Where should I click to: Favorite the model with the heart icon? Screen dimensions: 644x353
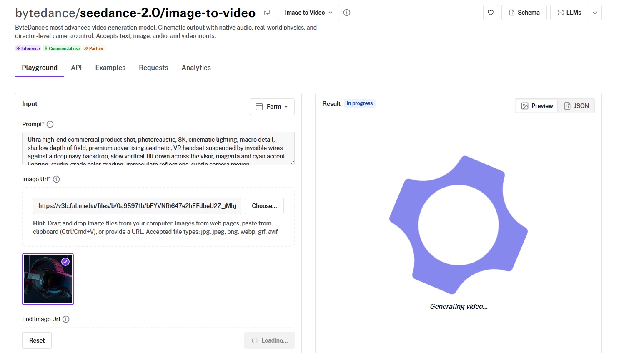click(491, 13)
